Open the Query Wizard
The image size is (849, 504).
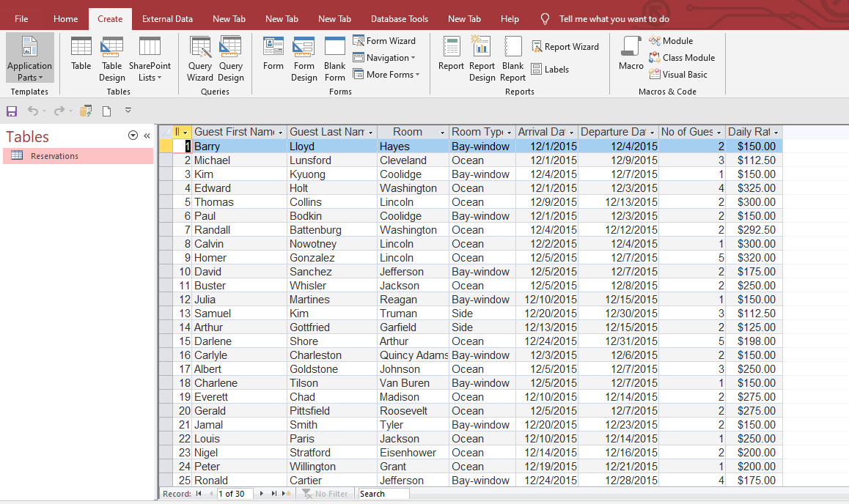tap(200, 59)
